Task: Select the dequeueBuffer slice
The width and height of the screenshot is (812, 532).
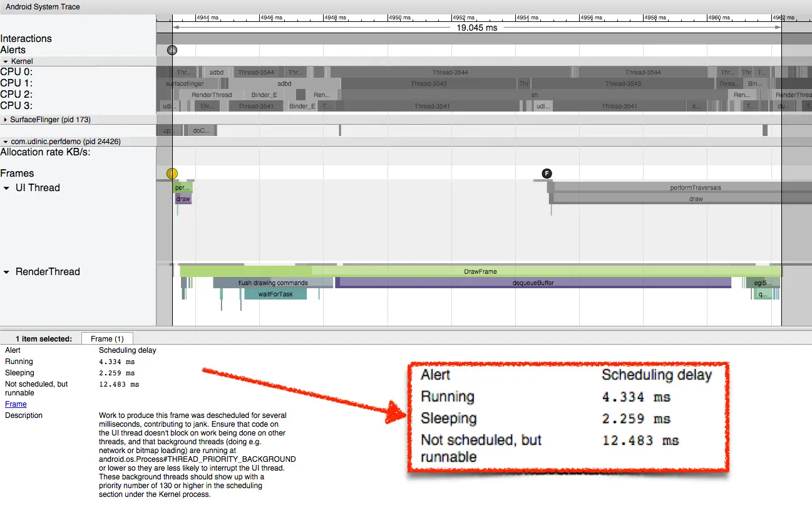Action: tap(533, 283)
